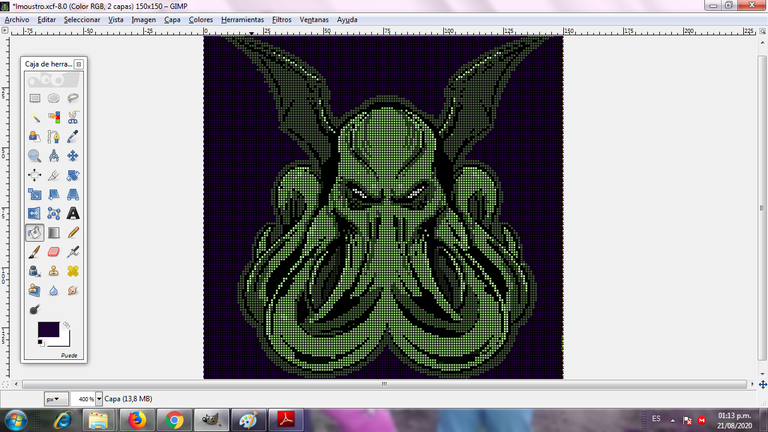Image resolution: width=768 pixels, height=432 pixels.
Task: Select the Free Select lasso tool
Action: point(72,98)
